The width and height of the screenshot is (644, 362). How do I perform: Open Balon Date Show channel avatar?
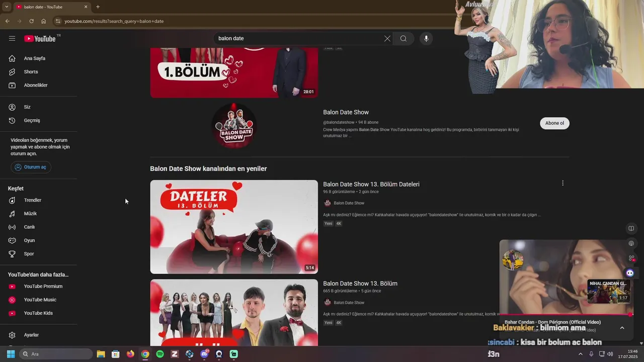pos(234,126)
